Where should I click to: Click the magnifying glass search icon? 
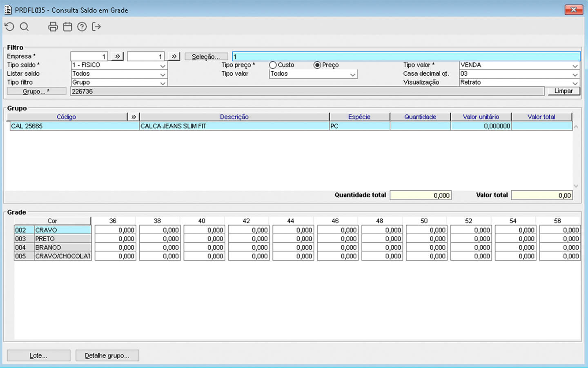point(24,27)
